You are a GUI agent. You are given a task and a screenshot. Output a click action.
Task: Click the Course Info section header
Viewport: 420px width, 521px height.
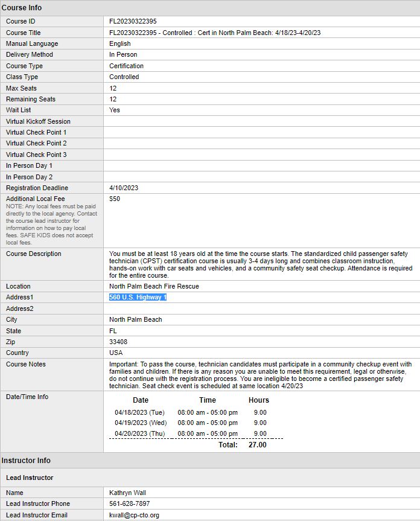click(22, 8)
